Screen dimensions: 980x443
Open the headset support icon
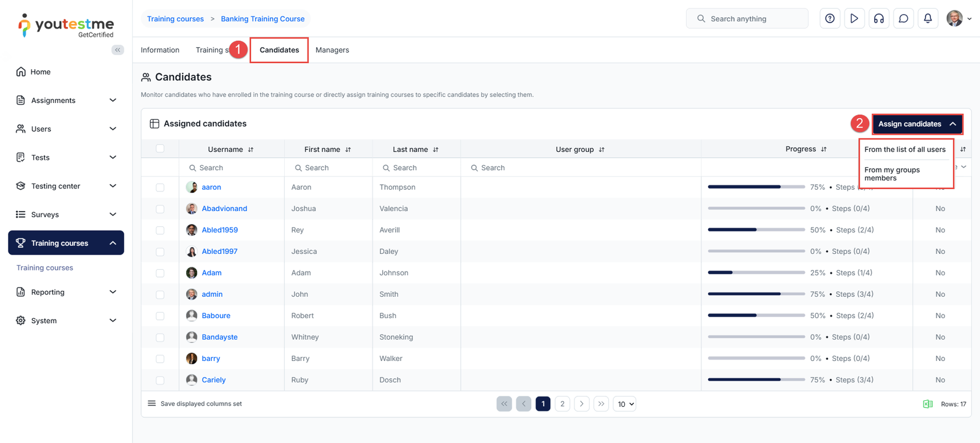(878, 19)
